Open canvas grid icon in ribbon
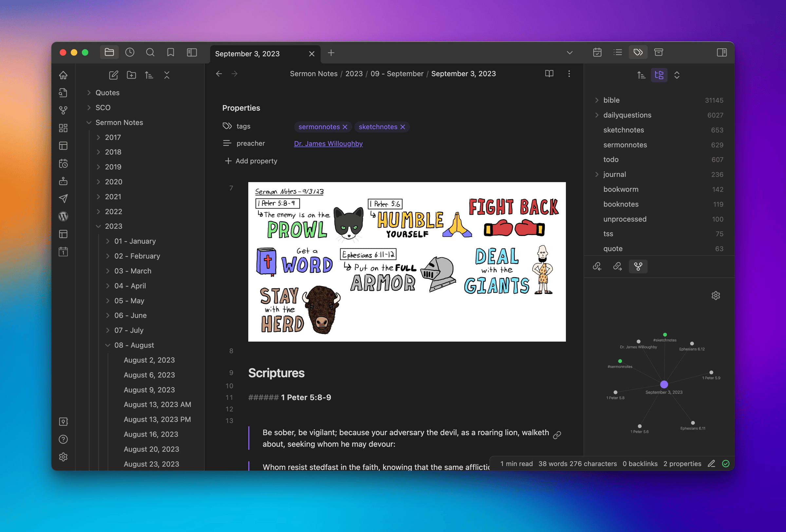 (x=63, y=128)
